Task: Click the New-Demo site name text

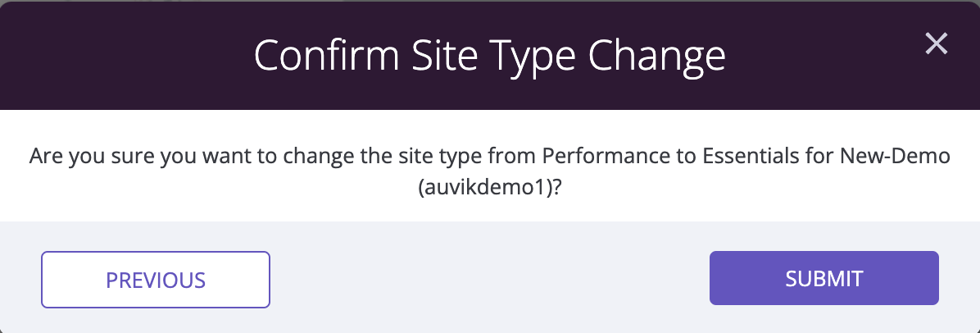Action: pos(895,155)
